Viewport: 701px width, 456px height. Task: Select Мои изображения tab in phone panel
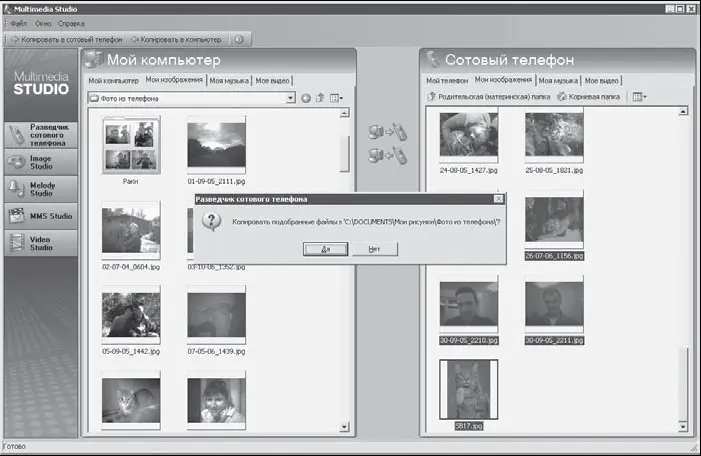click(503, 80)
